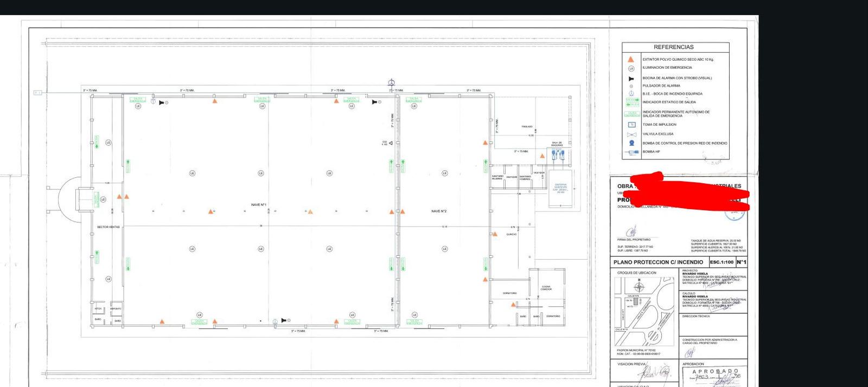Screen dimensions: 868x387
Task: Click the owner's signature above Firma del Propietario
Action: coord(631,232)
